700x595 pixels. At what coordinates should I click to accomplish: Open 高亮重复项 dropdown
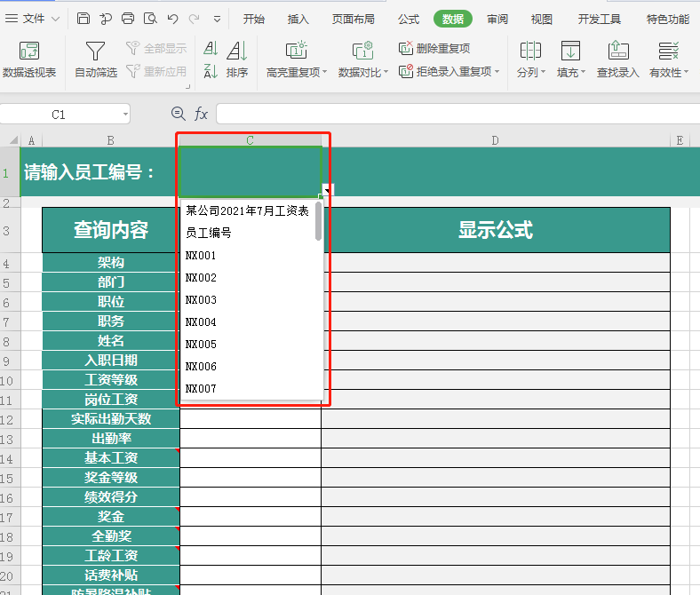click(x=297, y=59)
